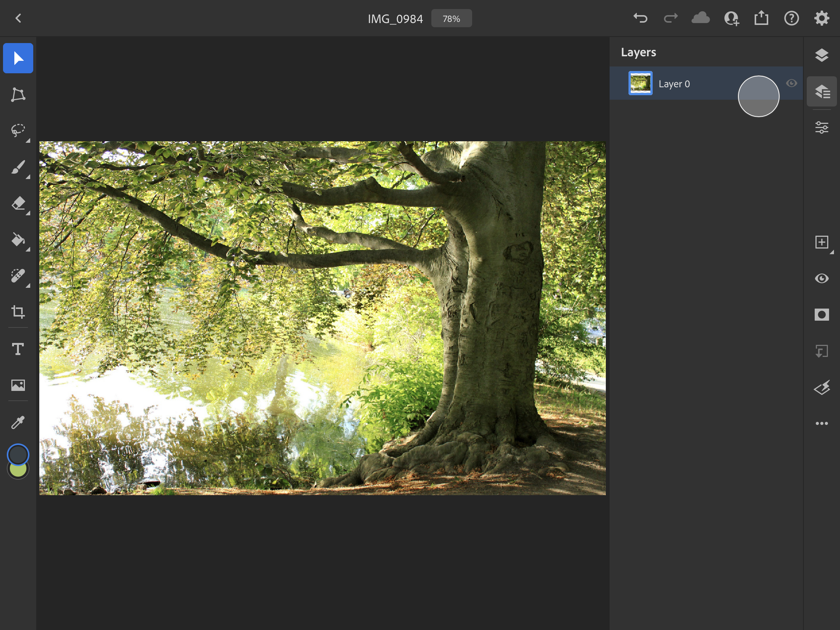Viewport: 840px width, 630px height.
Task: Toggle layer visibility in right taskbar
Action: pos(821,278)
